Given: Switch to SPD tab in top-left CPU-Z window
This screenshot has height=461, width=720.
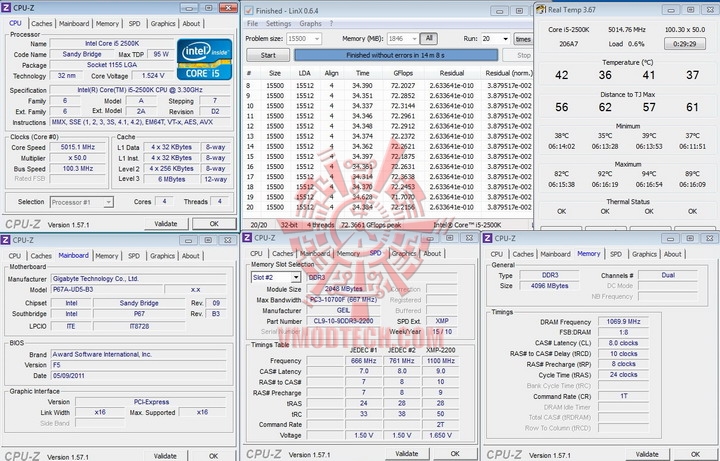Looking at the screenshot, I should tap(135, 23).
